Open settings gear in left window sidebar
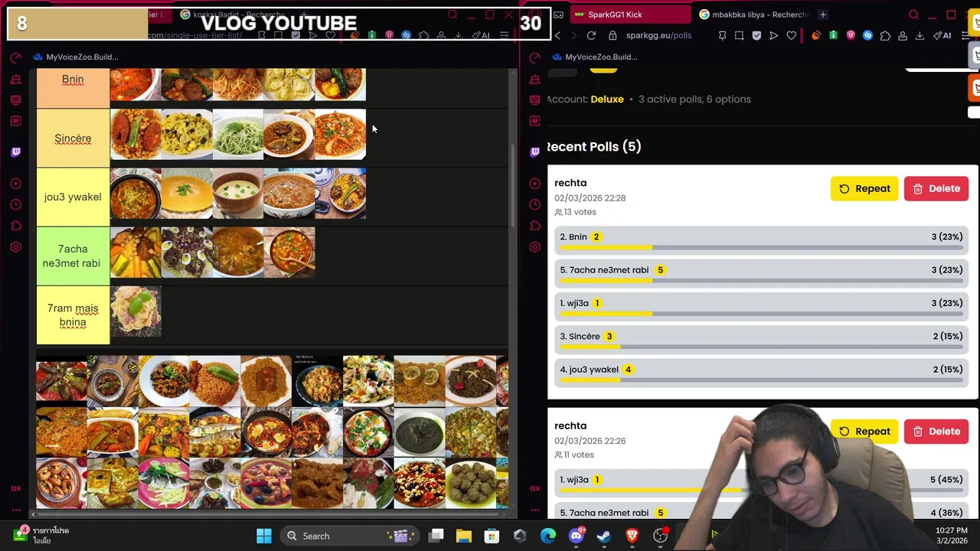This screenshot has width=980, height=551. (x=15, y=247)
